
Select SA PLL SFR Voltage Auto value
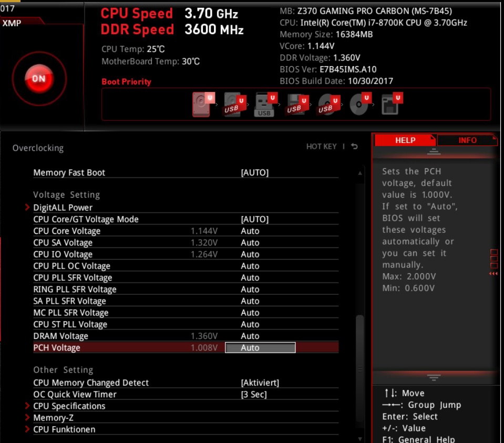(x=250, y=301)
